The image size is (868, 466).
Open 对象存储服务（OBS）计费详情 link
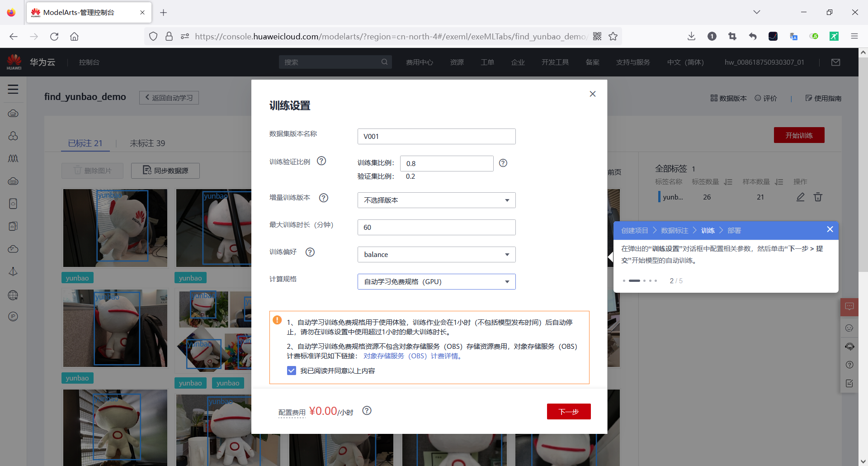(x=412, y=356)
